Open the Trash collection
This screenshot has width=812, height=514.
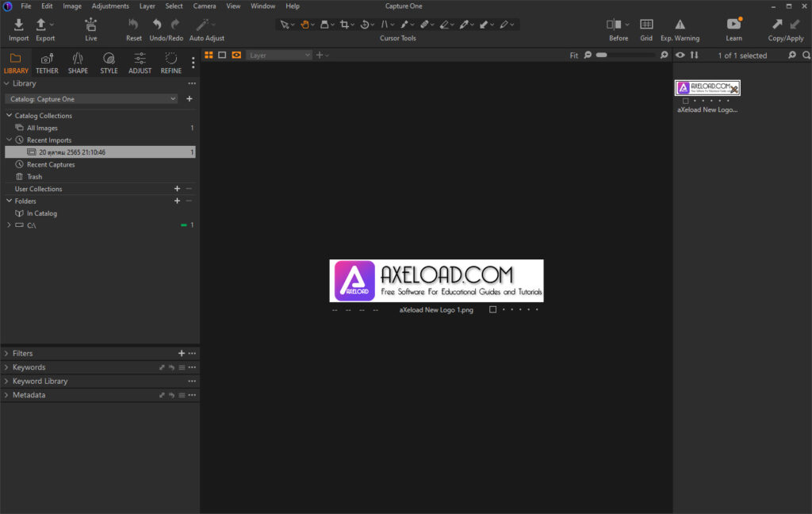(x=34, y=177)
